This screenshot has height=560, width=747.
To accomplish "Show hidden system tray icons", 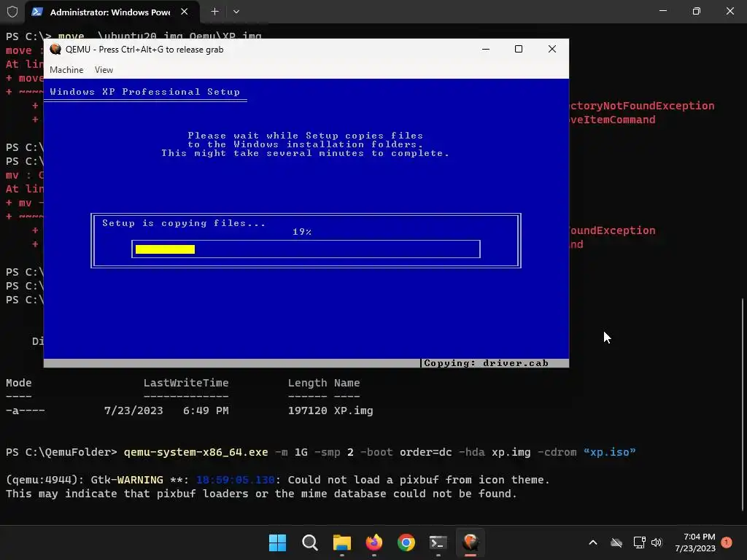I will pyautogui.click(x=593, y=542).
